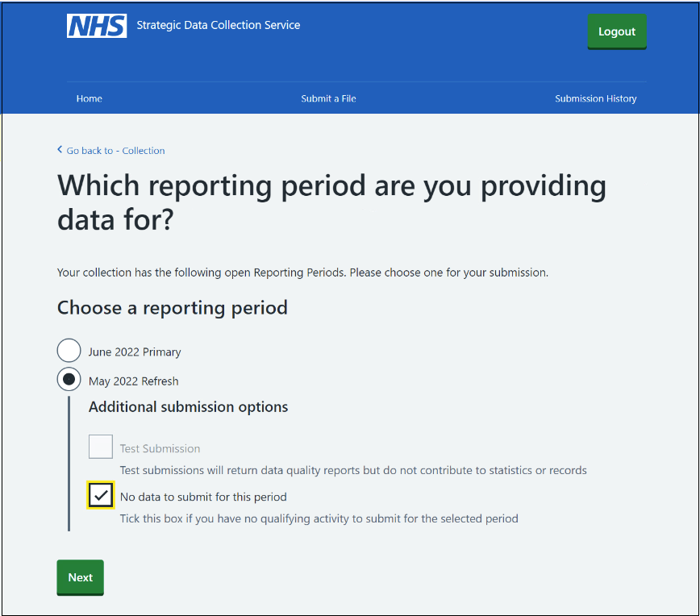Click the Test submissions hint text
Viewport: 700px width, 616px height.
(353, 471)
